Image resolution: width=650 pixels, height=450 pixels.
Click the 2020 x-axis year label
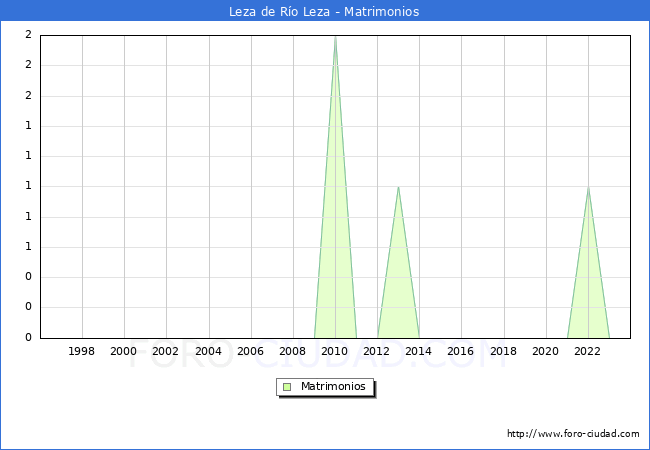point(545,351)
